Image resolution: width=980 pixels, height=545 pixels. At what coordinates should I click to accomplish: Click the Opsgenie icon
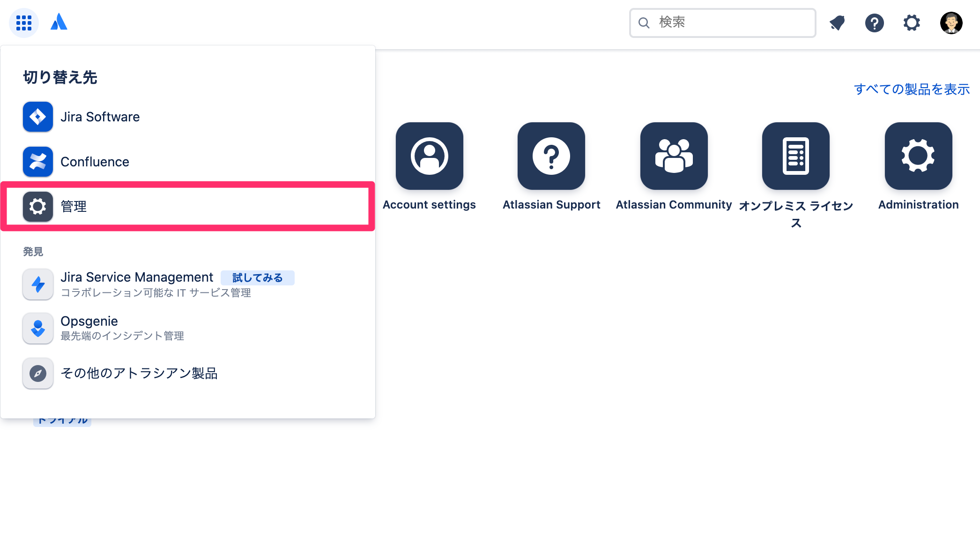tap(38, 328)
